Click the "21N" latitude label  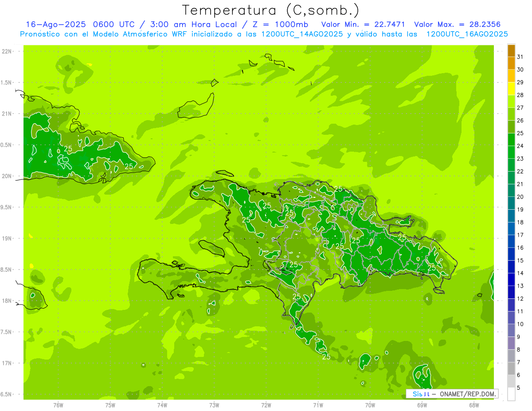click(x=6, y=114)
